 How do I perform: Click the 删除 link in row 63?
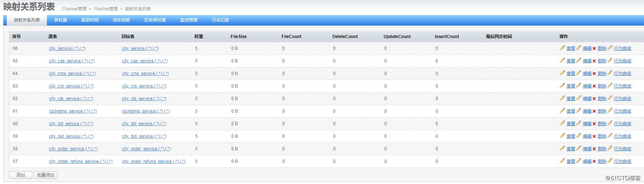coord(602,86)
